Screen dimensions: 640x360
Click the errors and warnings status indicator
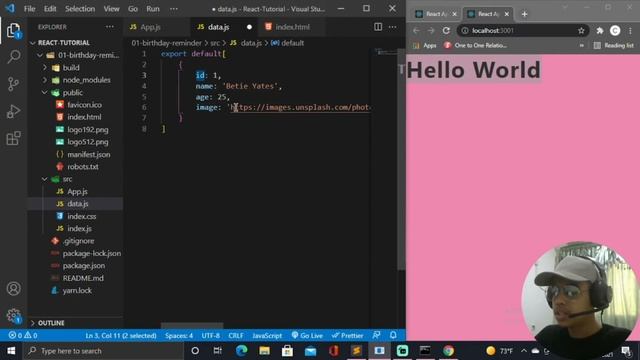pyautogui.click(x=23, y=336)
